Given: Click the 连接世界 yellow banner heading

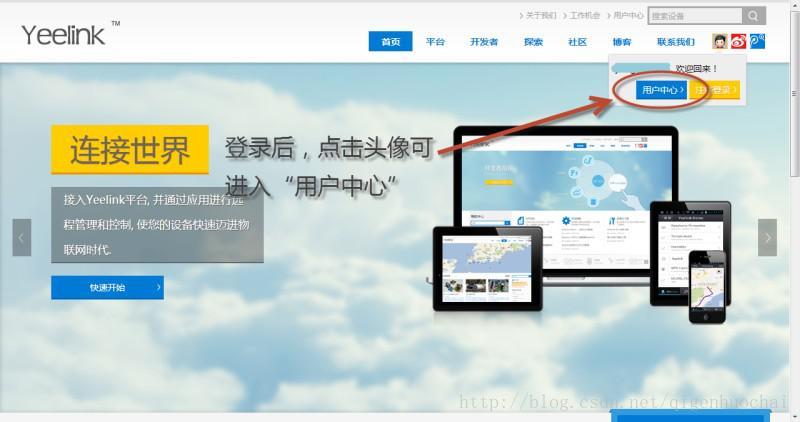Looking at the screenshot, I should pyautogui.click(x=130, y=150).
